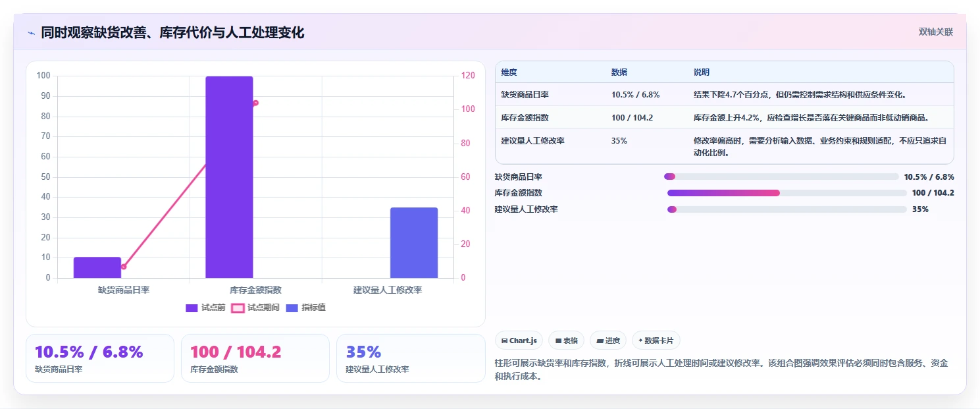This screenshot has width=980, height=409.
Task: Select the Chart.js tag chip
Action: pos(519,341)
